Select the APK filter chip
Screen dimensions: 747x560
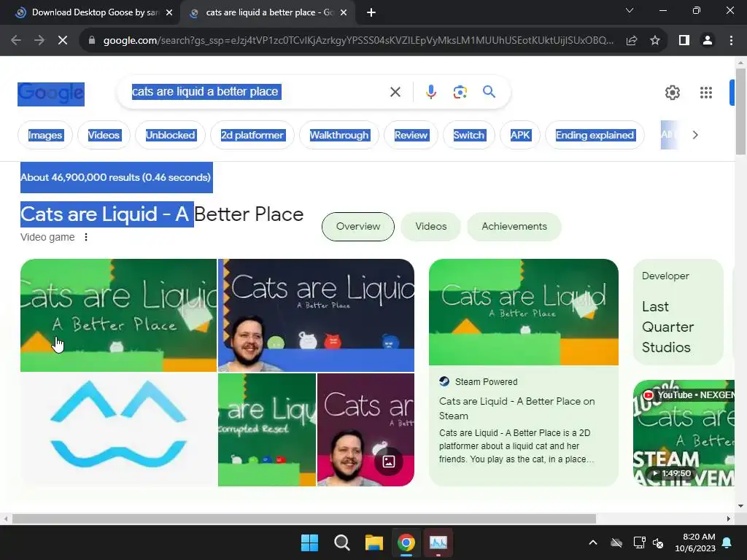pyautogui.click(x=520, y=135)
